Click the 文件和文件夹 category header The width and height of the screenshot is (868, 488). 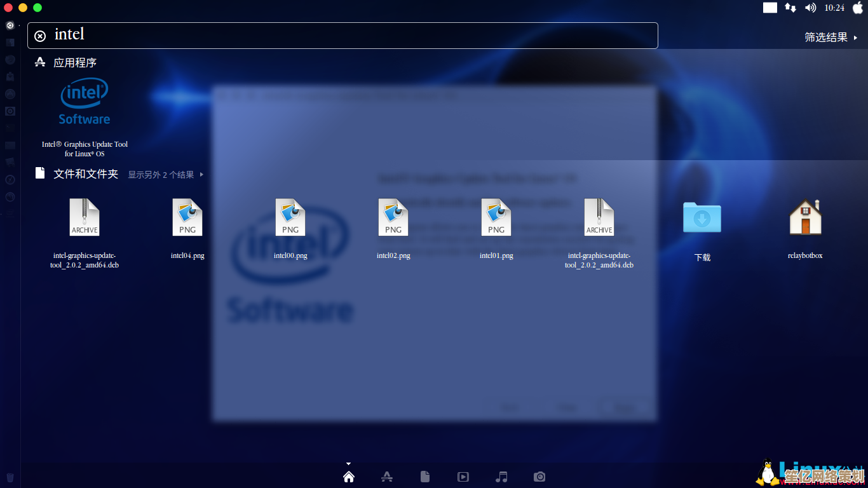[77, 173]
